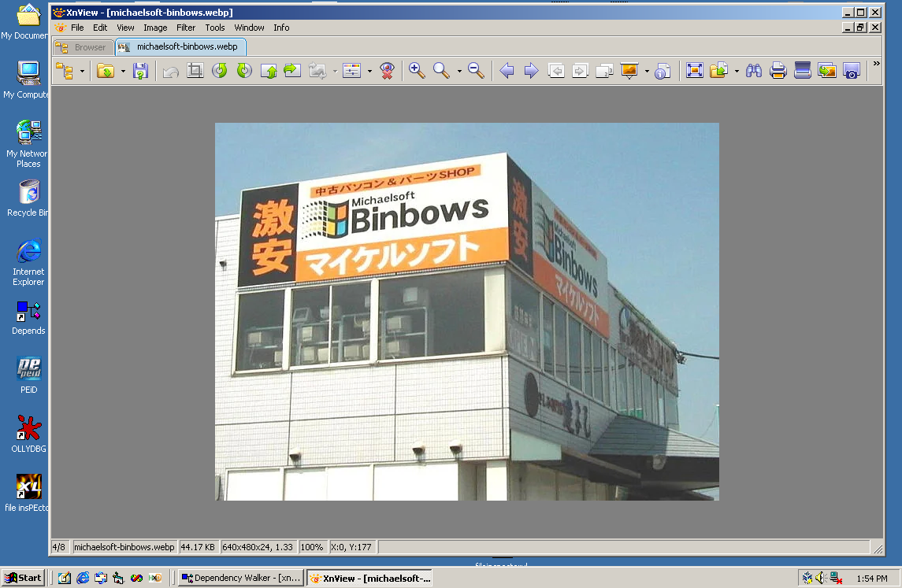Open the View menu
The image size is (902, 588).
125,28
